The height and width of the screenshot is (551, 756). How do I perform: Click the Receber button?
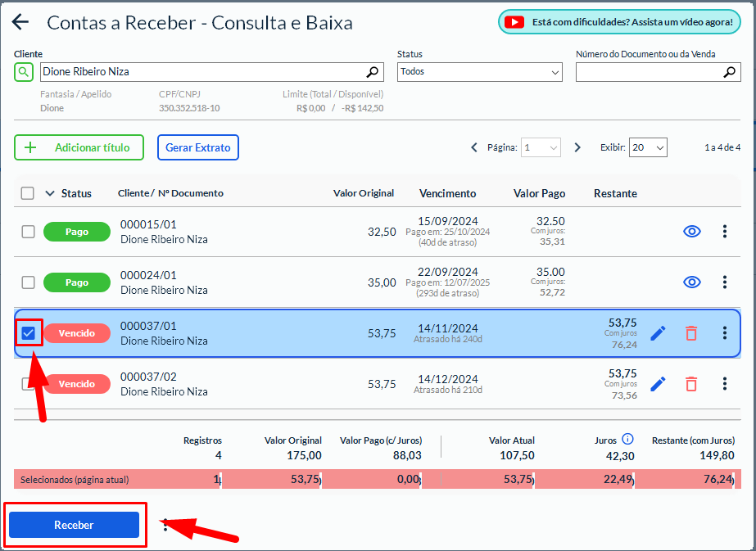pyautogui.click(x=74, y=525)
